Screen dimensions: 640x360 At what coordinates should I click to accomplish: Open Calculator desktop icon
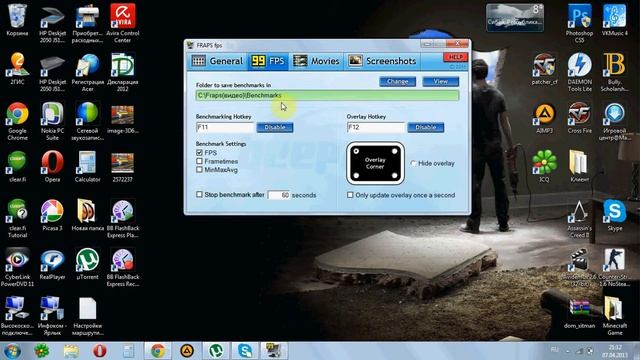87,166
